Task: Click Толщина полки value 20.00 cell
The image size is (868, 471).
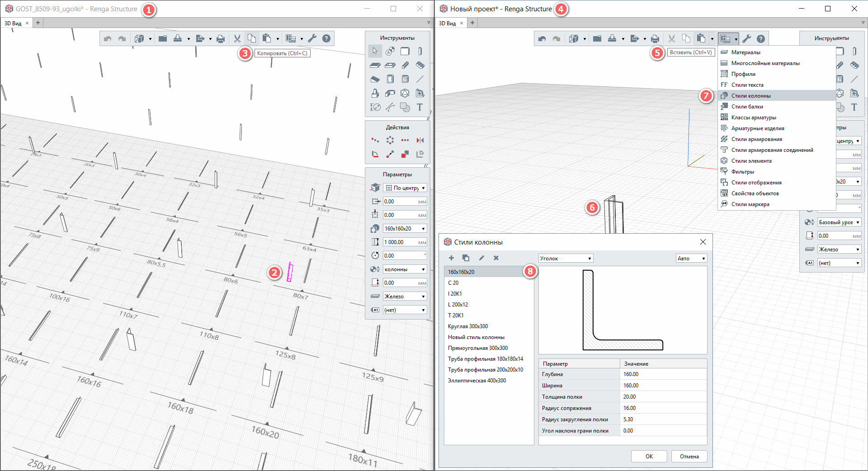Action: pyautogui.click(x=663, y=397)
